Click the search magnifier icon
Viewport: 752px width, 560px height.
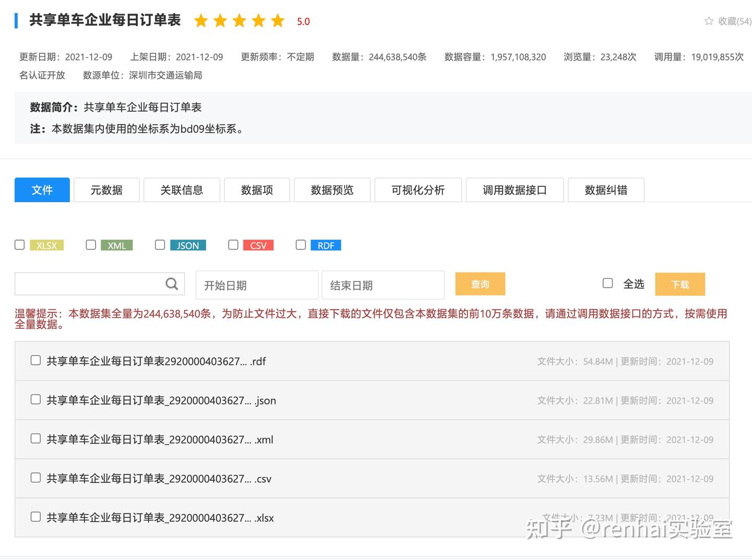(171, 283)
